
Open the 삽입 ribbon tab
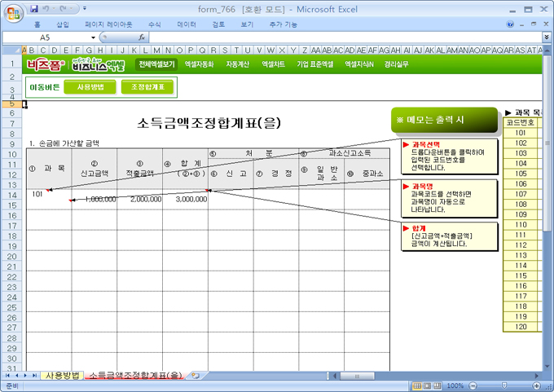(63, 24)
